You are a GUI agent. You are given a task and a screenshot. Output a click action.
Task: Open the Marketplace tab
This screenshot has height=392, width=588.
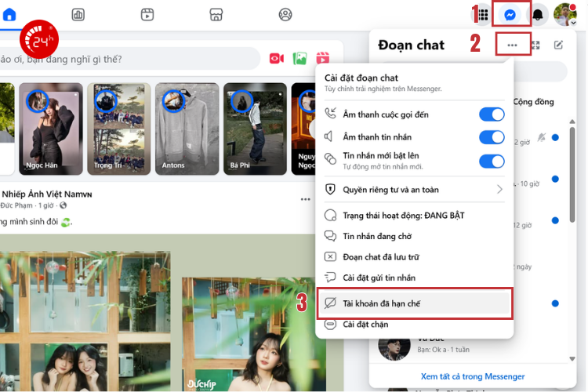tap(216, 15)
